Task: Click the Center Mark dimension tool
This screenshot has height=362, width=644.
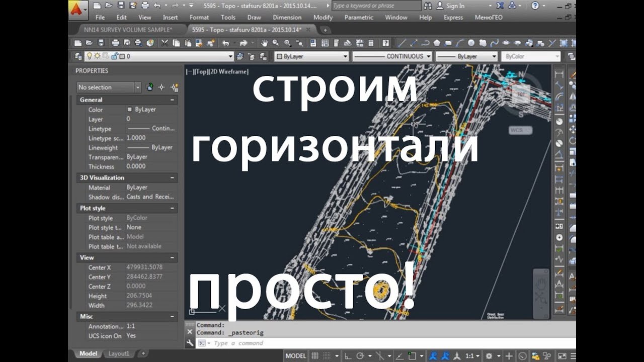Action: tap(559, 237)
